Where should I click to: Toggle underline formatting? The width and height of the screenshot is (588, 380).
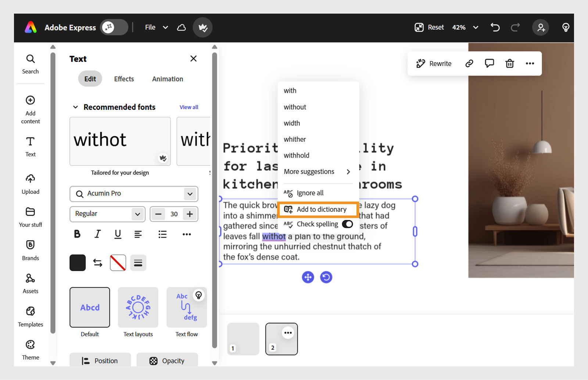(x=118, y=234)
